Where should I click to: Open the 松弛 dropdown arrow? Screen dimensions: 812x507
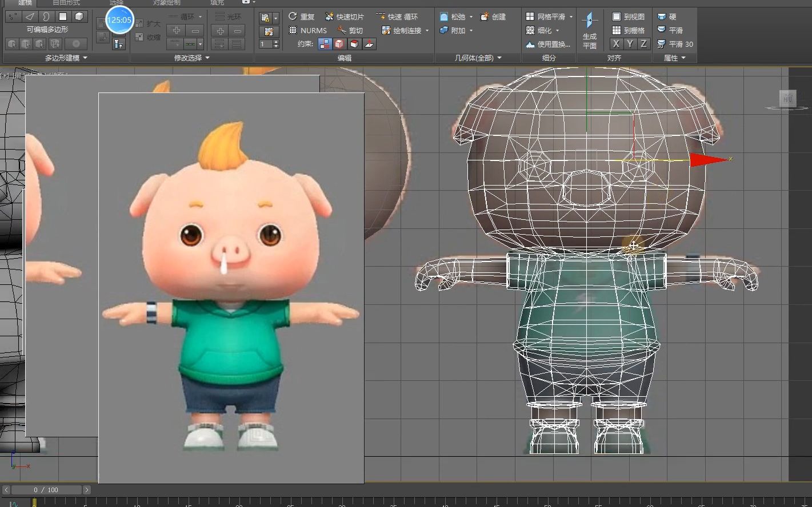coord(471,17)
